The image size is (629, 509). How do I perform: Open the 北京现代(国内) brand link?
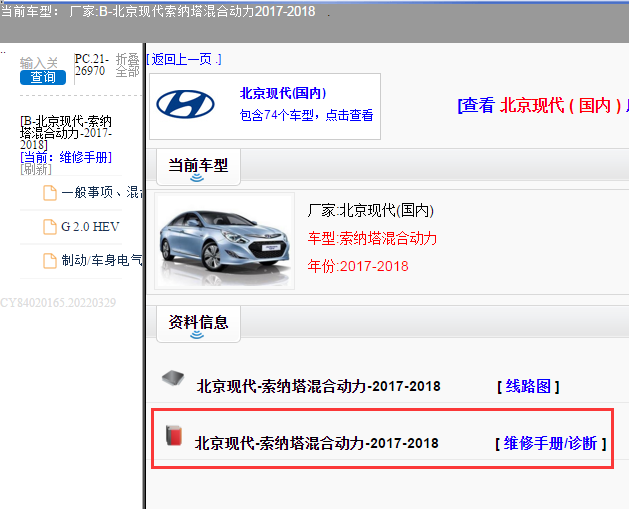283,93
